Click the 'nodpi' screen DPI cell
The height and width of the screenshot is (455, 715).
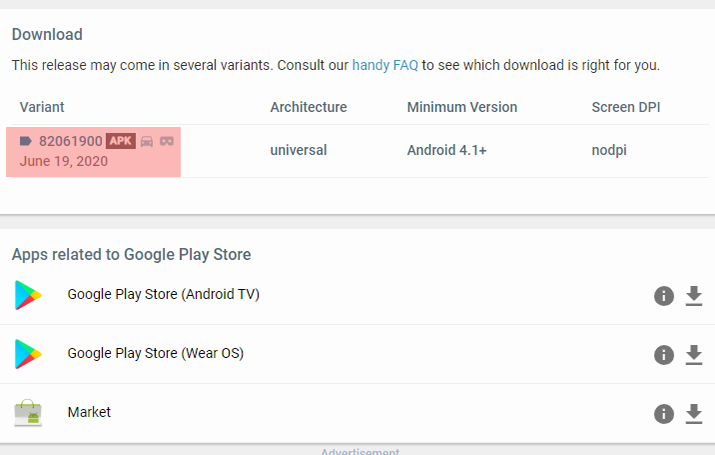click(609, 150)
